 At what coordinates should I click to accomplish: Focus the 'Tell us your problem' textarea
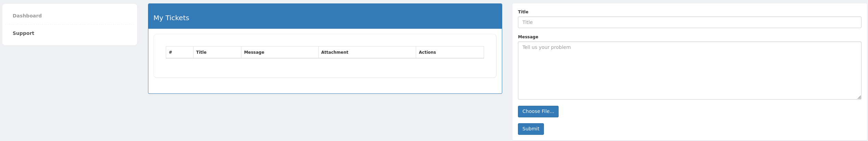[689, 70]
